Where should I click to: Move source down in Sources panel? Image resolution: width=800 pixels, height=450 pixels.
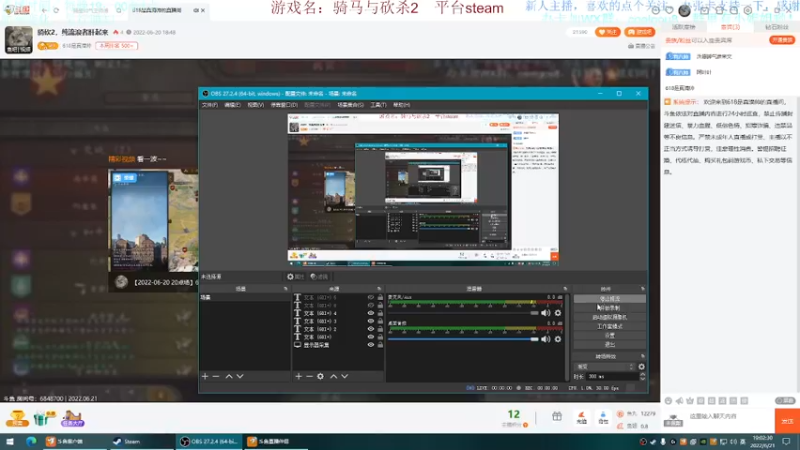345,376
